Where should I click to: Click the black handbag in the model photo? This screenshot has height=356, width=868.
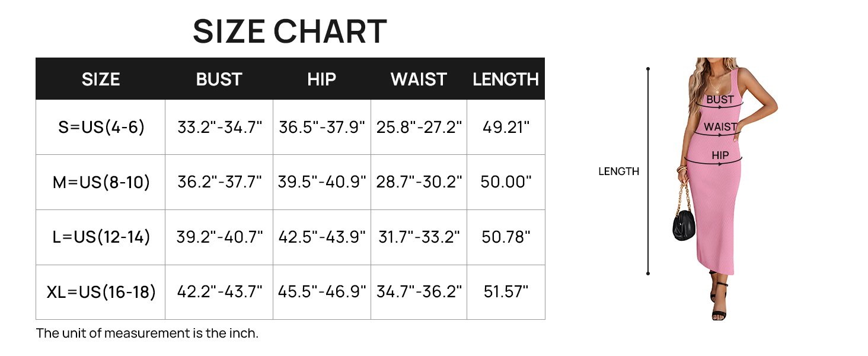[x=684, y=224]
